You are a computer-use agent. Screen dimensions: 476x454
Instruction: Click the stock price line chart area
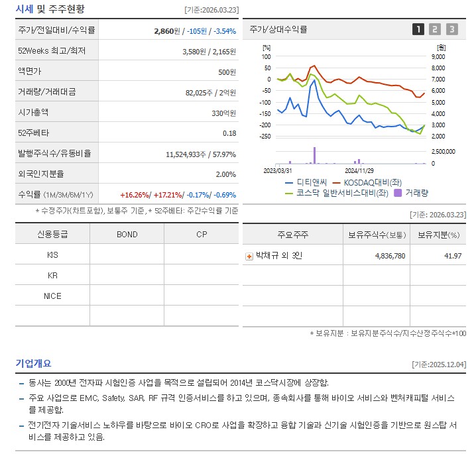click(x=351, y=97)
